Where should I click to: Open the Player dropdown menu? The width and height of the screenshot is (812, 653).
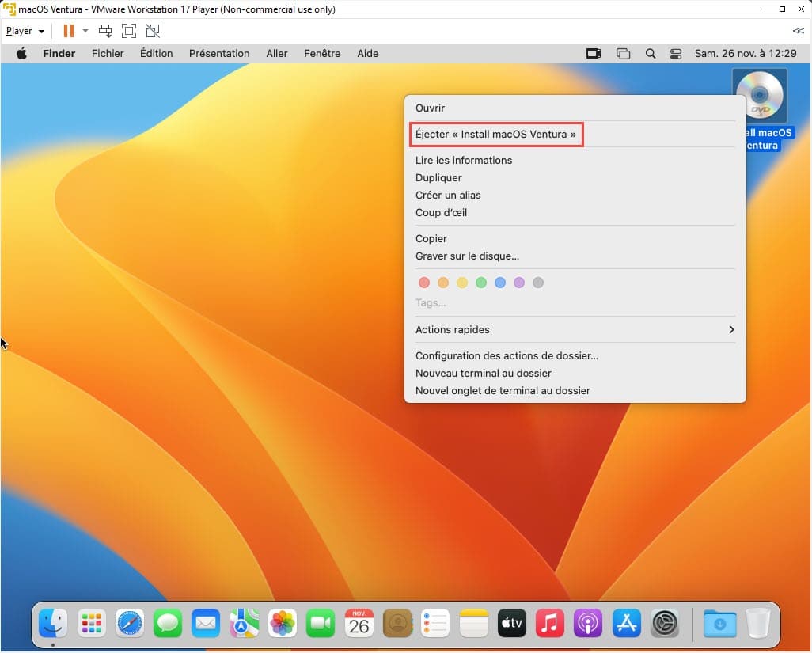click(x=25, y=31)
